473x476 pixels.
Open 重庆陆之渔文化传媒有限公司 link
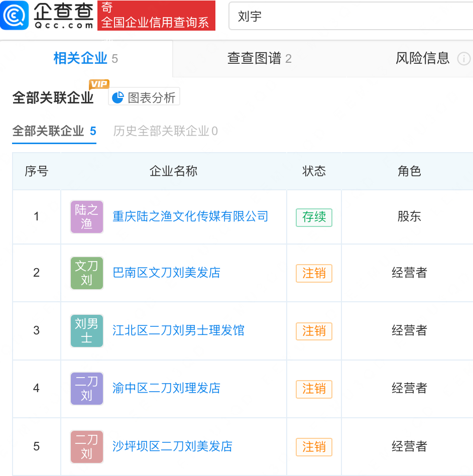click(x=190, y=216)
